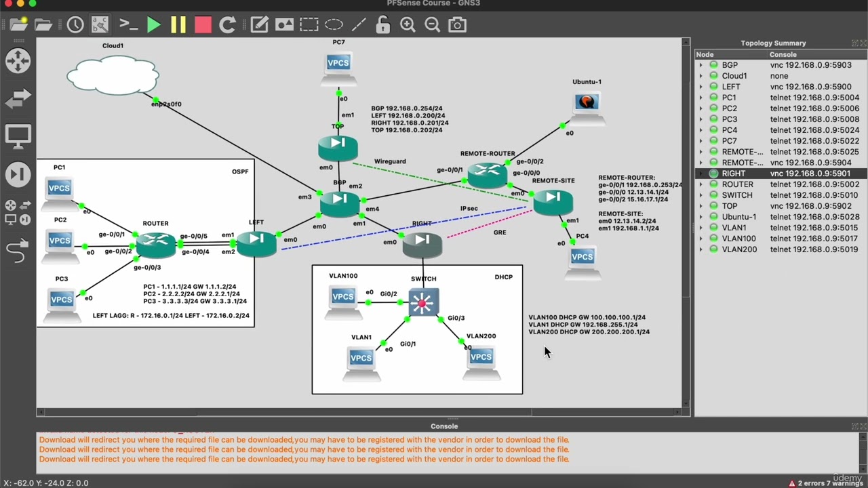The image size is (868, 488).
Task: Select the PC7 VPCS node
Action: click(338, 67)
